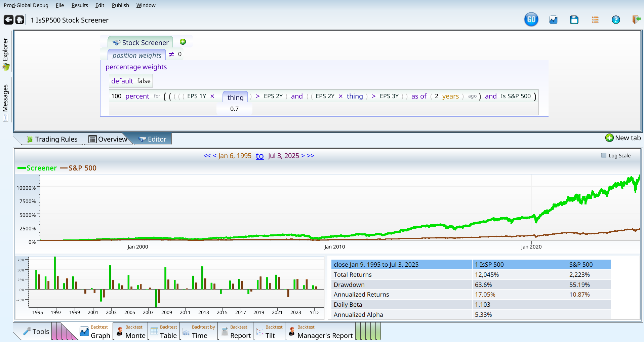This screenshot has width=644, height=342.
Task: Open the File menu
Action: pos(60,5)
